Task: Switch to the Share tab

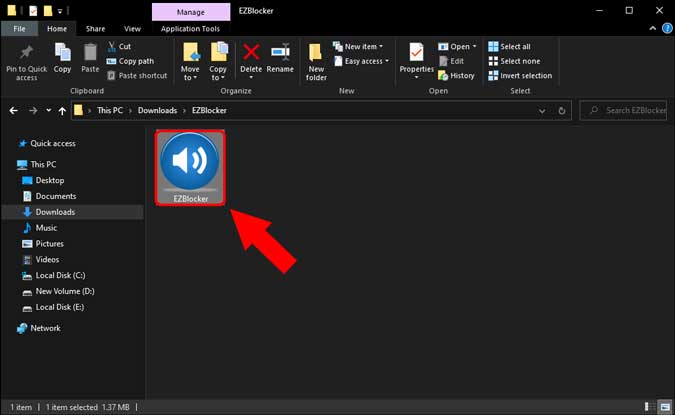Action: point(96,29)
